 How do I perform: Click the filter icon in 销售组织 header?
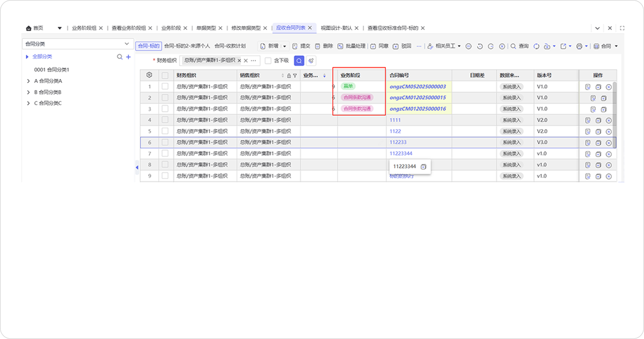295,75
